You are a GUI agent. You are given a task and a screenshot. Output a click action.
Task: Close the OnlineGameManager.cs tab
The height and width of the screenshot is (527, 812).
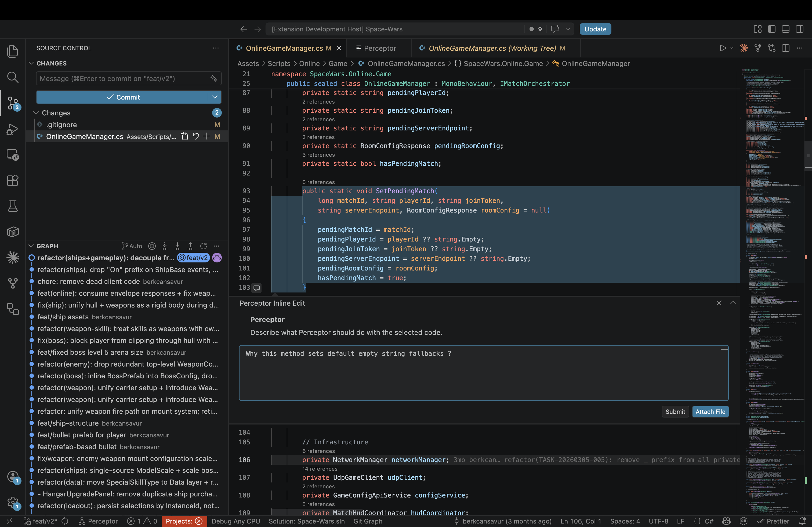pos(339,48)
